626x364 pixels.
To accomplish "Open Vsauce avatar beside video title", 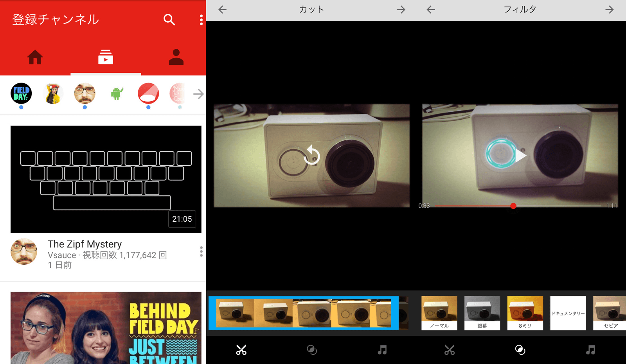I will (x=24, y=251).
